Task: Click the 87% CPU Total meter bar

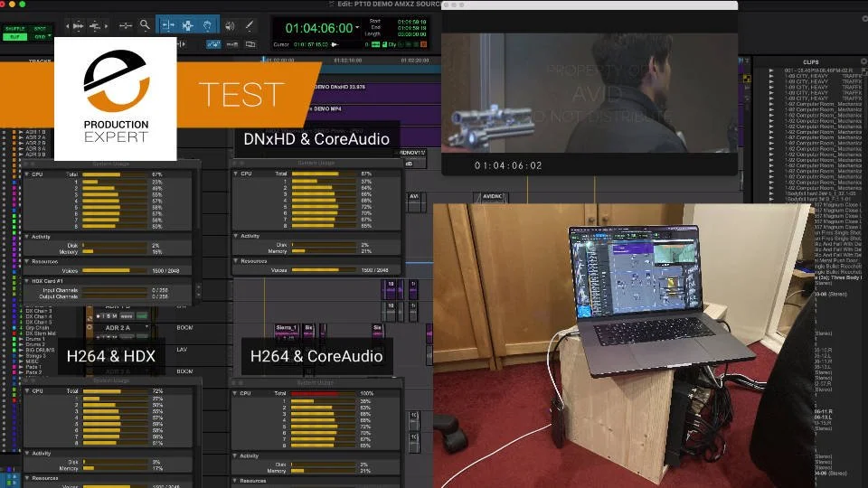Action: pos(324,174)
